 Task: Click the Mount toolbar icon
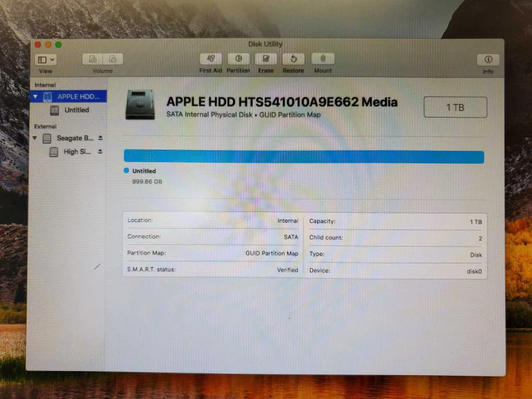point(323,59)
